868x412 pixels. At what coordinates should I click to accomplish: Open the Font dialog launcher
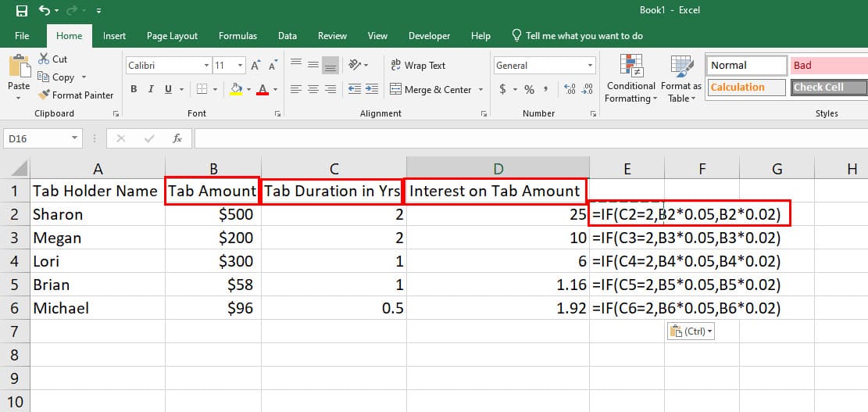(x=278, y=113)
